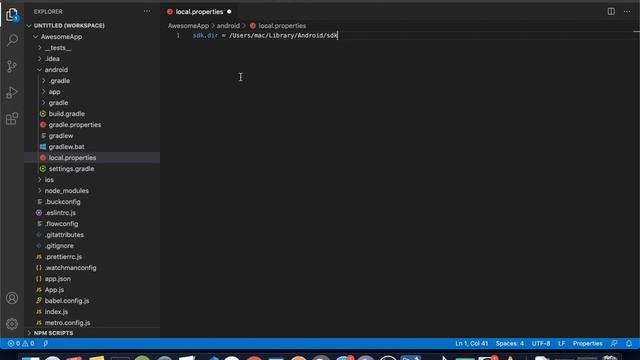The height and width of the screenshot is (360, 640).
Task: Expand the NPM Scripts section
Action: point(53,333)
